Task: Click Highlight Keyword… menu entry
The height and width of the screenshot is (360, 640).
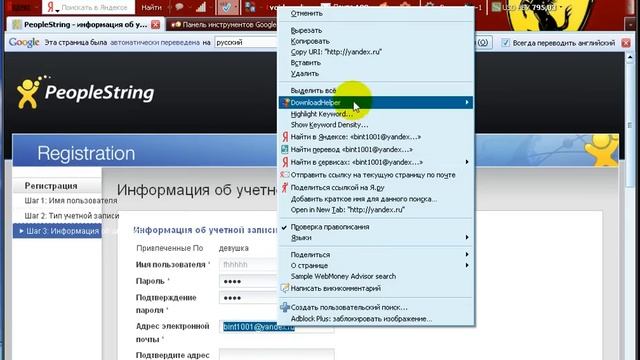Action: tap(322, 114)
